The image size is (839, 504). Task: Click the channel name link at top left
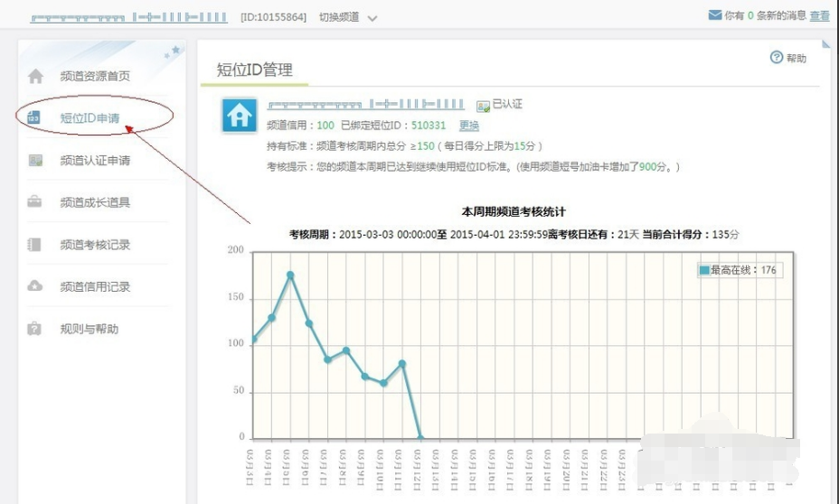(x=129, y=18)
